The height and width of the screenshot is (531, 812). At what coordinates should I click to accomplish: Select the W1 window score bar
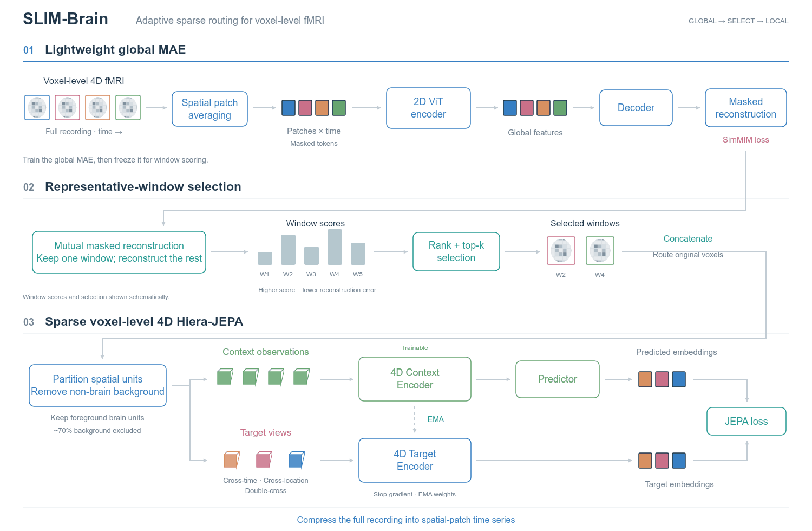pyautogui.click(x=265, y=258)
